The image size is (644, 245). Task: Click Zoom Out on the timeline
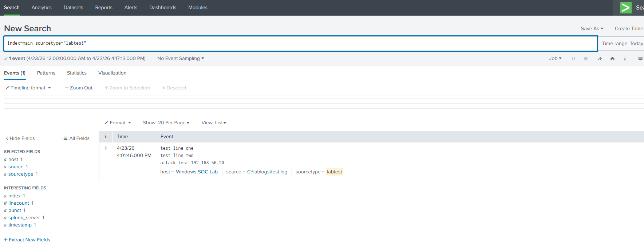(x=79, y=88)
